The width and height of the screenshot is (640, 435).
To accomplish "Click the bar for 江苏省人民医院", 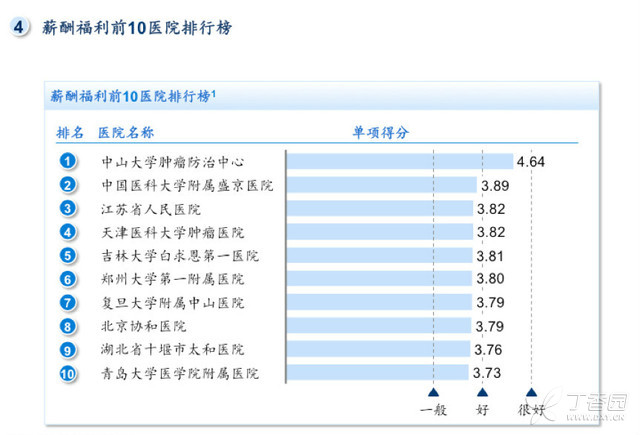I will point(380,209).
